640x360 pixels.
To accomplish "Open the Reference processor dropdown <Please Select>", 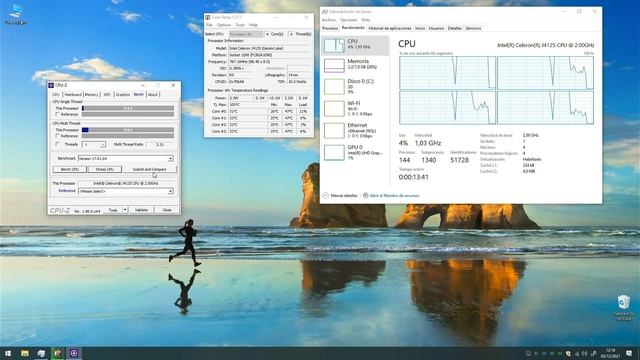I will pos(126,191).
